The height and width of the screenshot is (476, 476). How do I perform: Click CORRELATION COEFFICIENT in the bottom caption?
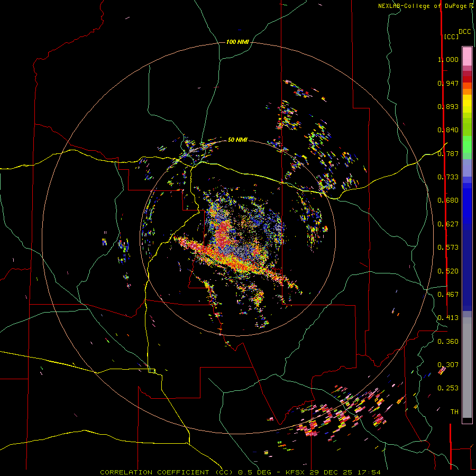(x=154, y=472)
